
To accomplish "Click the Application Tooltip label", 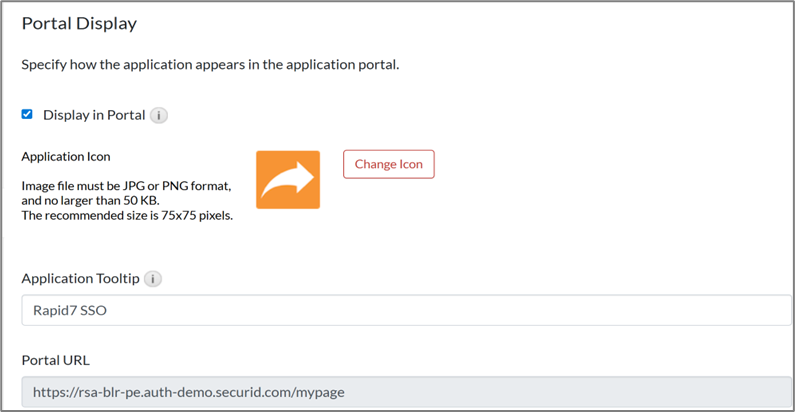I will point(80,279).
